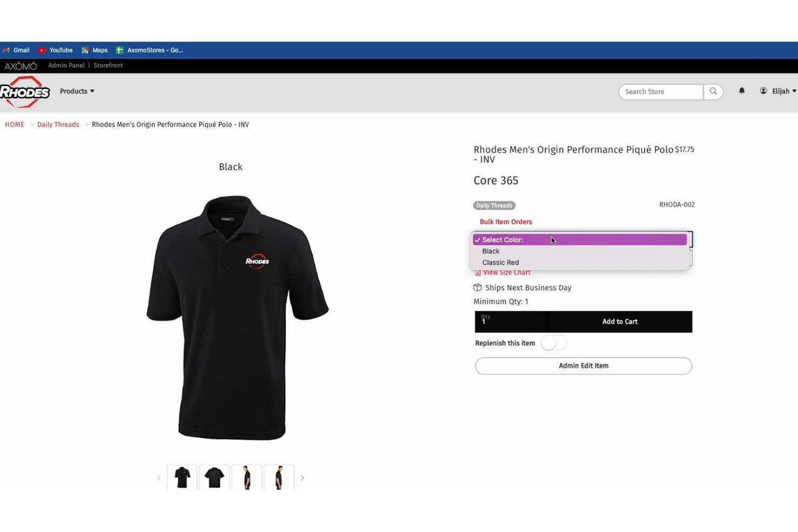Show next thumbnail with right arrow
Viewport: 798px width, 532px height.
click(302, 478)
